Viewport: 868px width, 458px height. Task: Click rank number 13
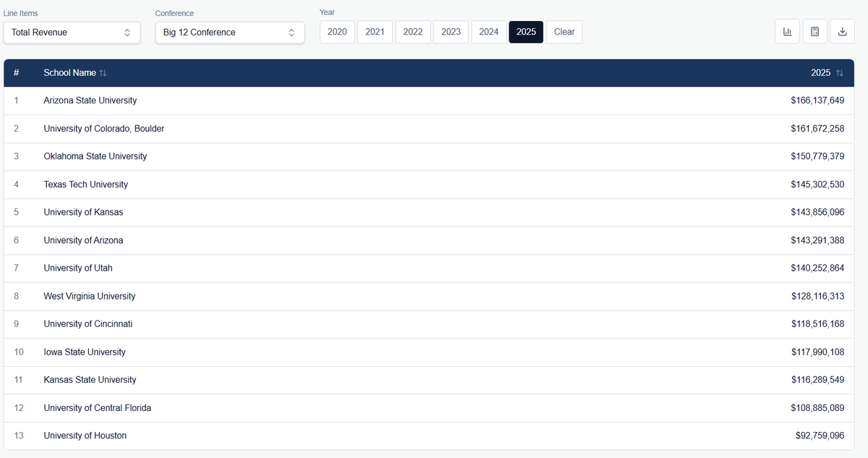[x=19, y=436]
